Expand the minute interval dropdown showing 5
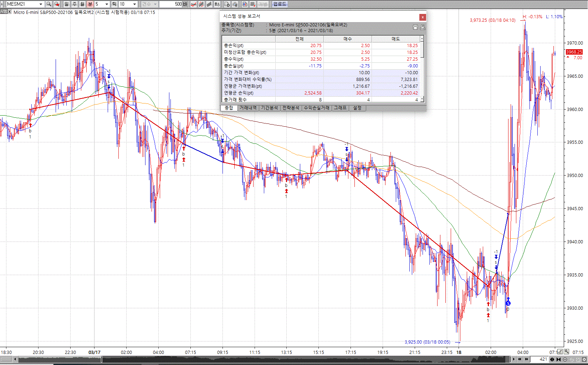The image size is (588, 365). (x=107, y=4)
